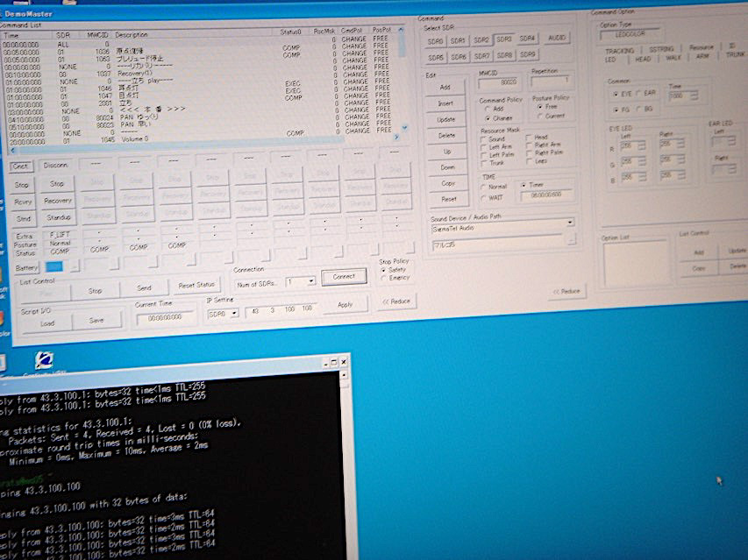Image resolution: width=748 pixels, height=560 pixels.
Task: Switch to the WALK option tab
Action: pyautogui.click(x=673, y=58)
